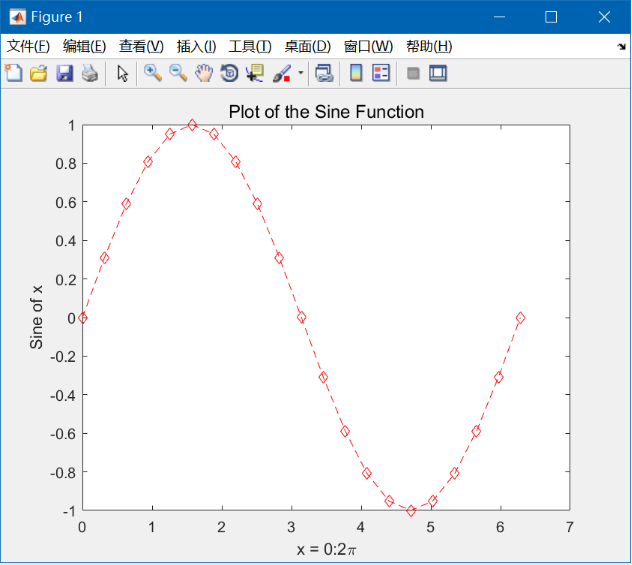Click the diamond marker at the sine minimum

point(411,511)
